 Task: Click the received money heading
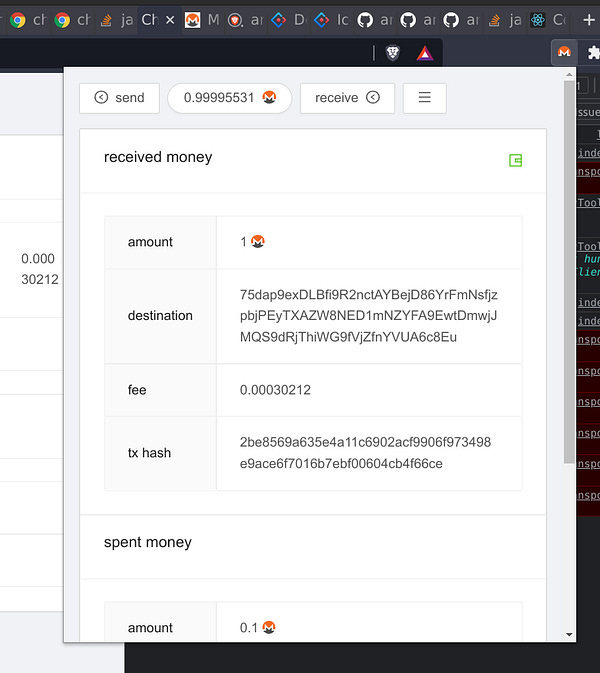tap(158, 157)
